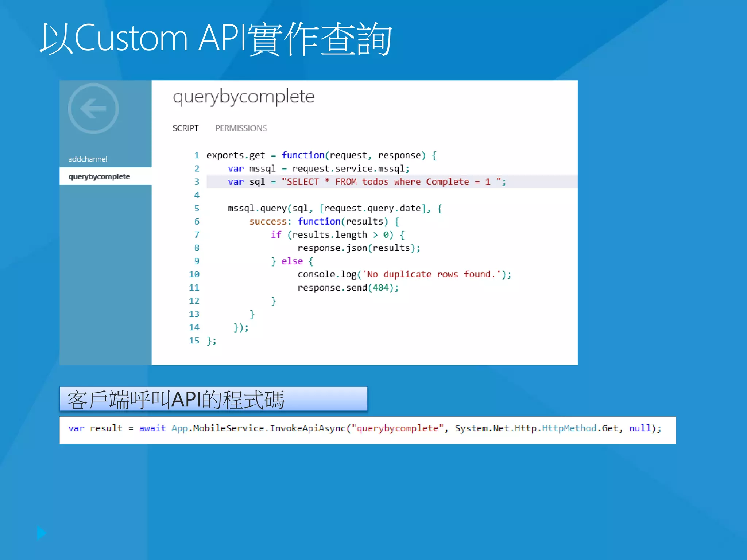747x560 pixels.
Task: Click the } else { line
Action: [292, 261]
